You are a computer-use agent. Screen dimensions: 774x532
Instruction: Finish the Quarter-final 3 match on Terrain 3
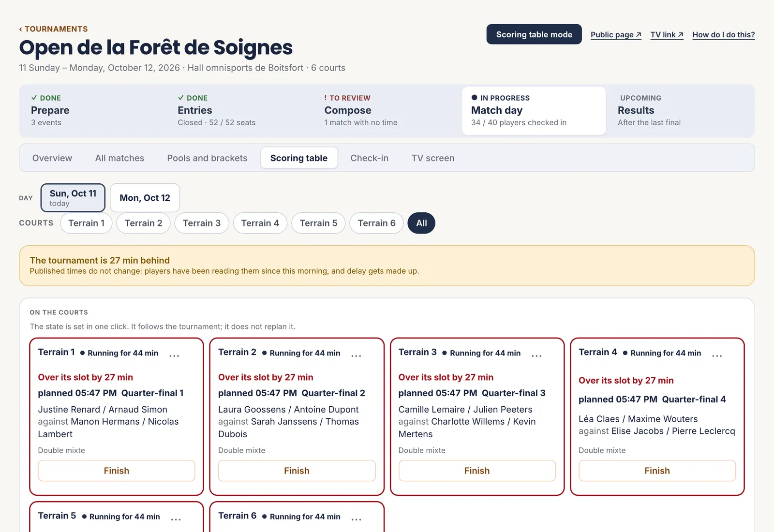point(477,471)
